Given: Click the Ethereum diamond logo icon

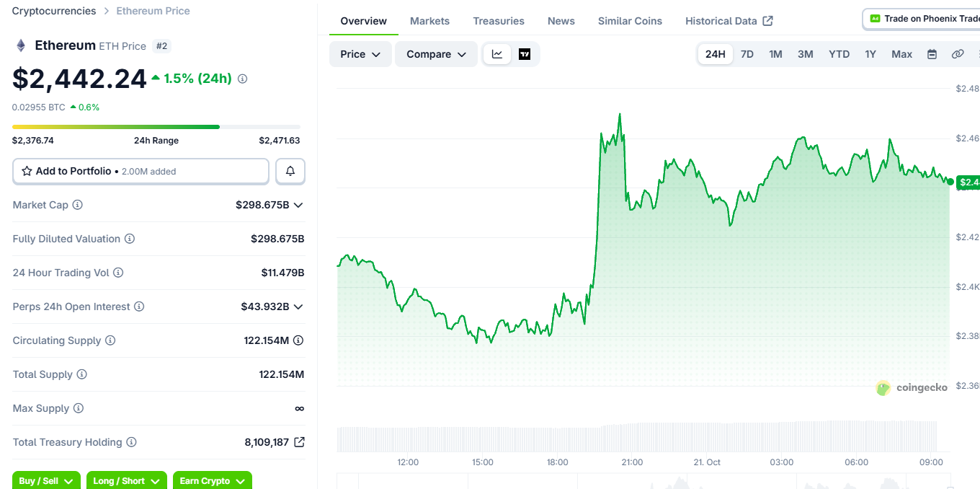Looking at the screenshot, I should (x=21, y=45).
